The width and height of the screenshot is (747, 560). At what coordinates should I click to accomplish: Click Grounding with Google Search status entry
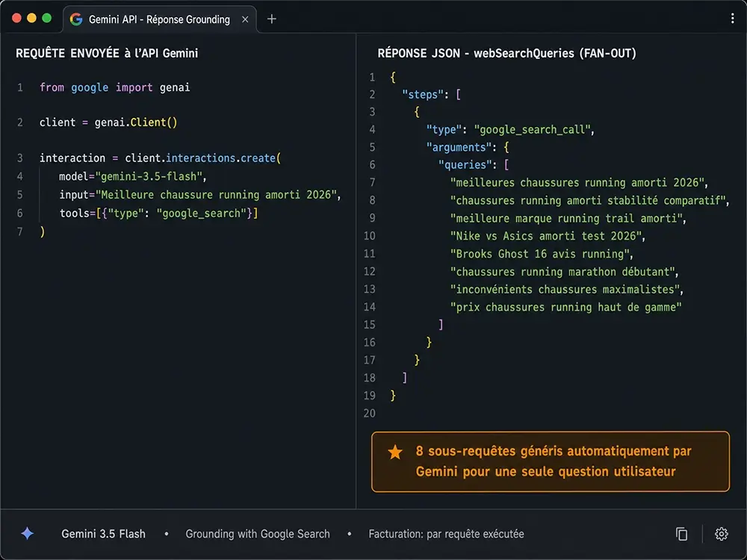point(258,534)
